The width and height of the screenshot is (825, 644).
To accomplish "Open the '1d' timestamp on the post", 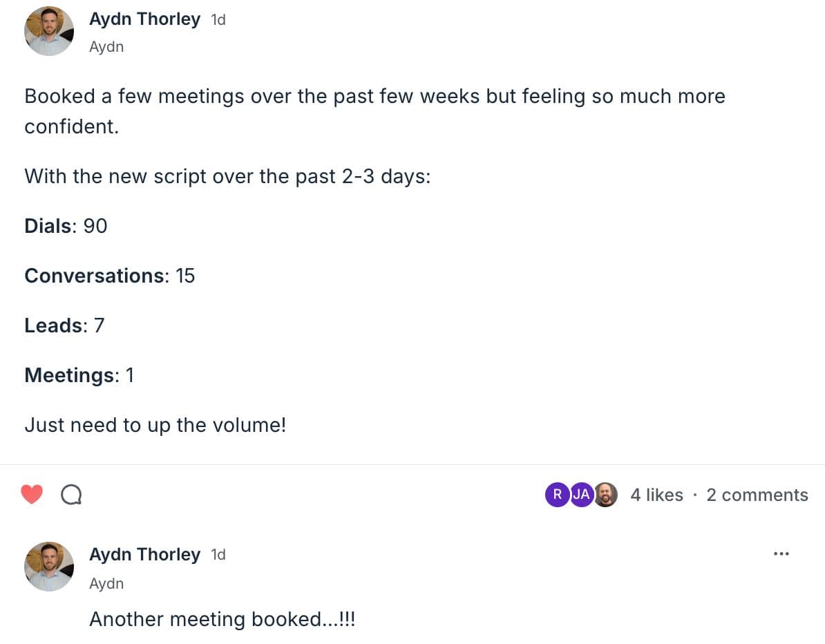I will click(x=218, y=19).
